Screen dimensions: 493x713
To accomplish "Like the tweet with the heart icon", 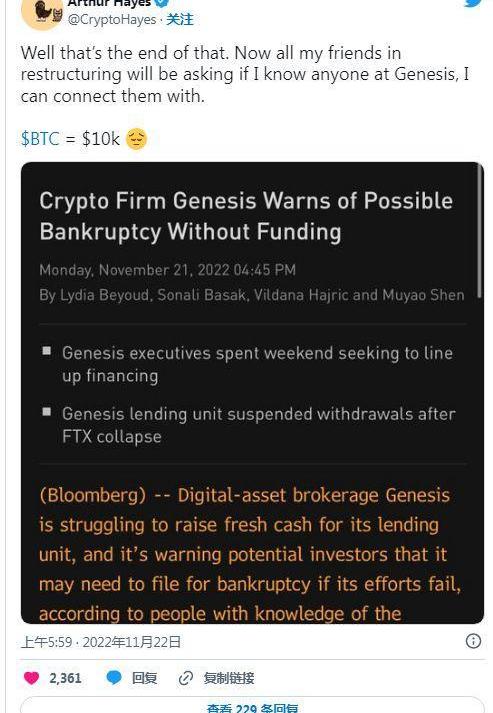I will click(31, 678).
